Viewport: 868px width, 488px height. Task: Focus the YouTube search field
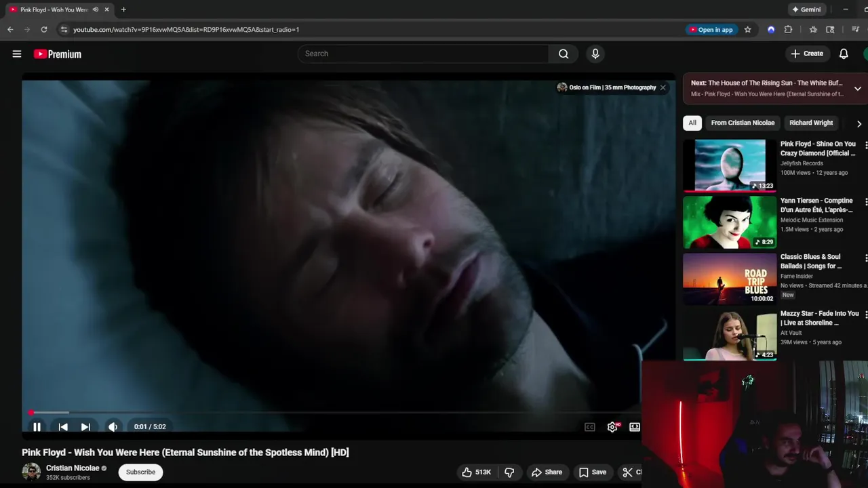coord(423,54)
